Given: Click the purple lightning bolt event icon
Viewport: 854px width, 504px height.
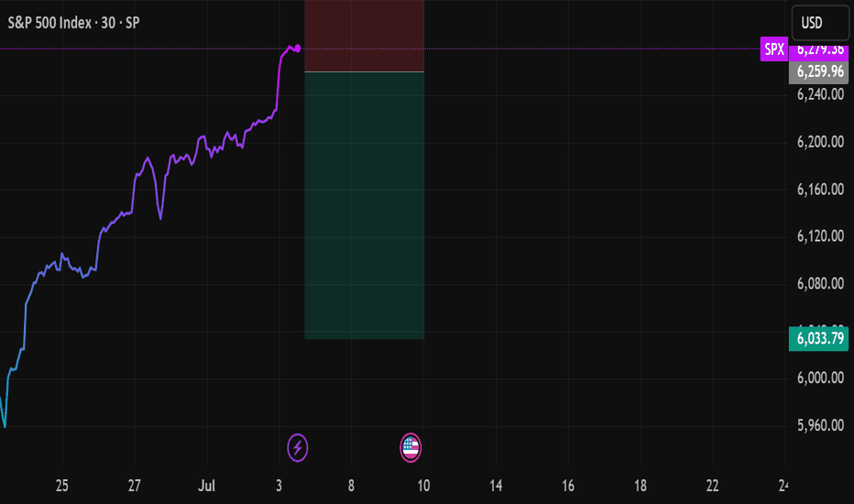Looking at the screenshot, I should (x=298, y=448).
